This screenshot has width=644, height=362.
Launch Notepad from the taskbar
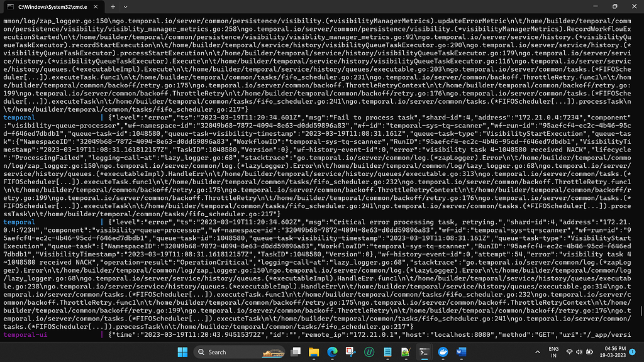tap(387, 352)
